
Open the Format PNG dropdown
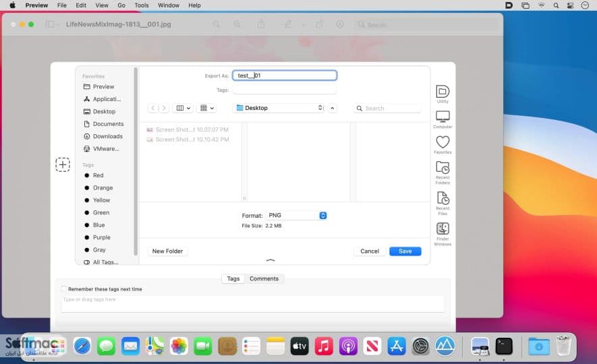point(296,215)
